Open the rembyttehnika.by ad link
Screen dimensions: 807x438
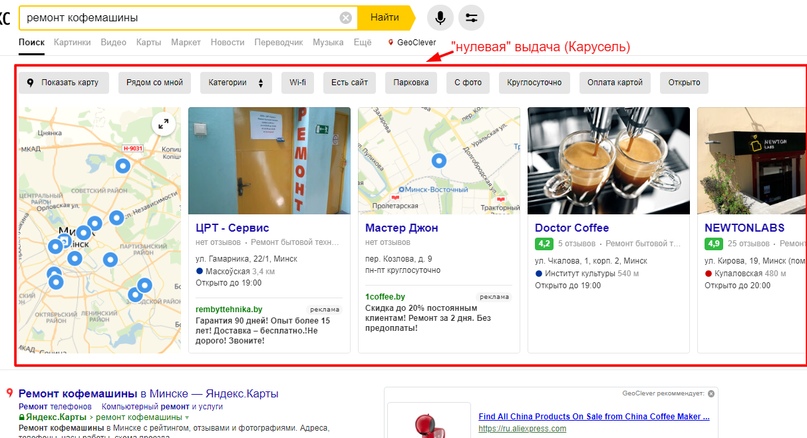229,309
